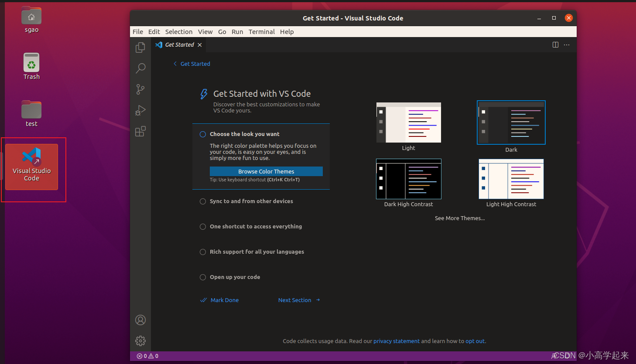The height and width of the screenshot is (364, 636).
Task: Open the View menu
Action: pos(205,32)
